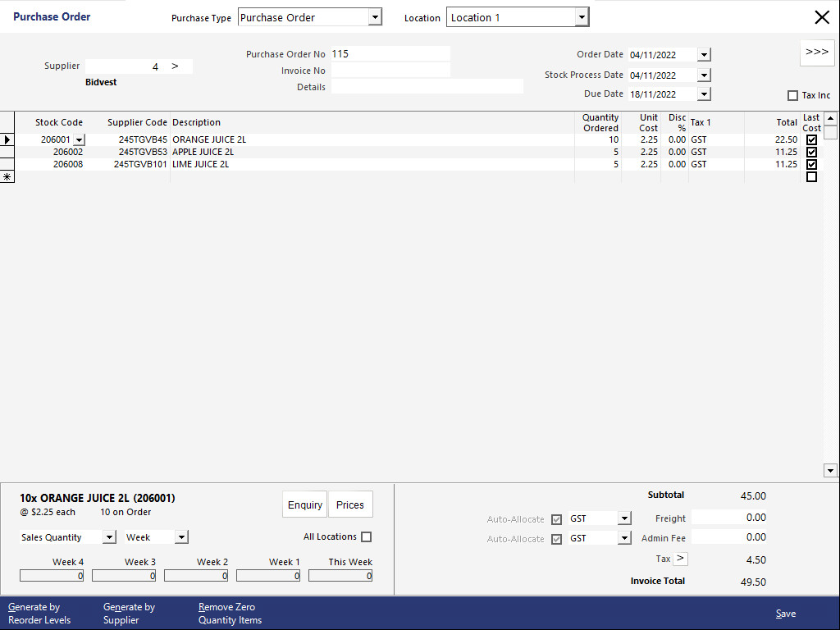Uncheck Last Cost for LIME JUICE 2L
The height and width of the screenshot is (630, 840).
pos(811,164)
